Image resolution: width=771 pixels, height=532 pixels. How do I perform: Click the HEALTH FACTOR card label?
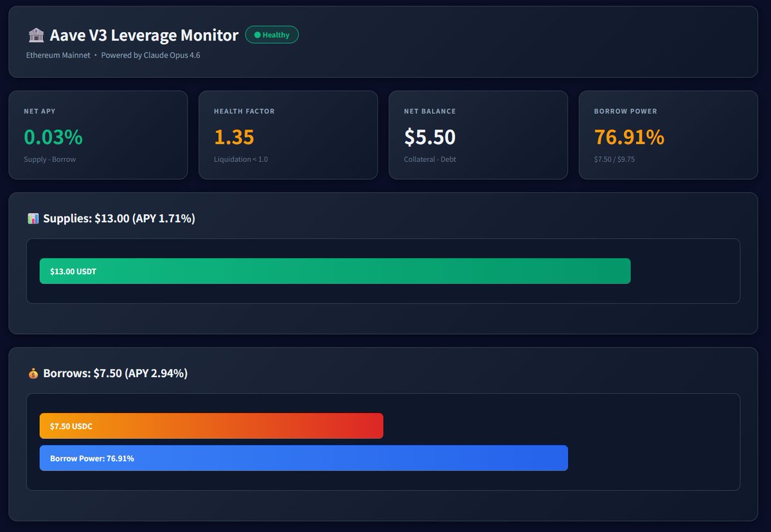pyautogui.click(x=244, y=111)
